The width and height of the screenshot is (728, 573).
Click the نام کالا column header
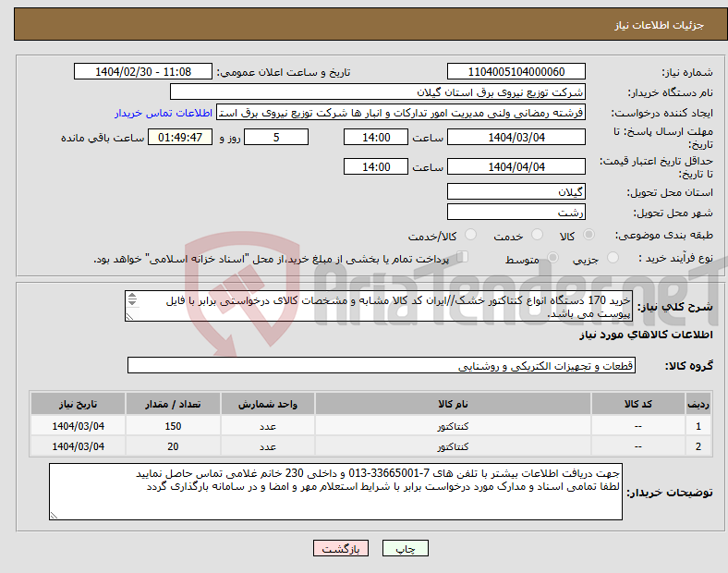453,404
